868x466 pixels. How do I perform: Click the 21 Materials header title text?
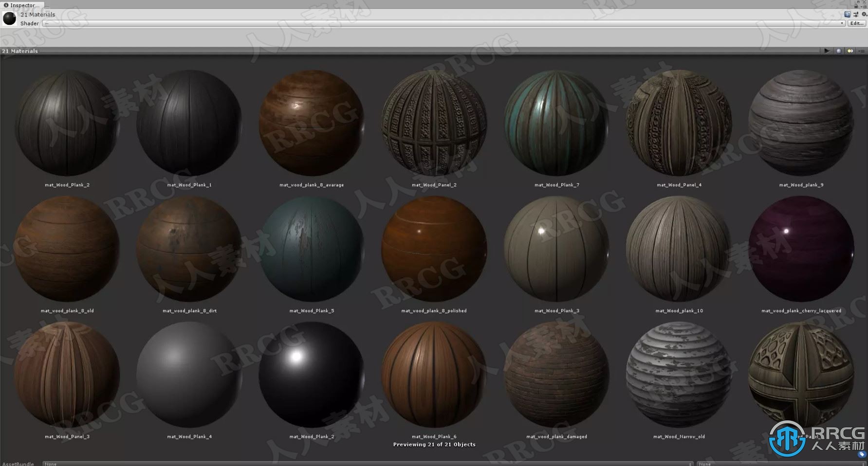point(38,15)
